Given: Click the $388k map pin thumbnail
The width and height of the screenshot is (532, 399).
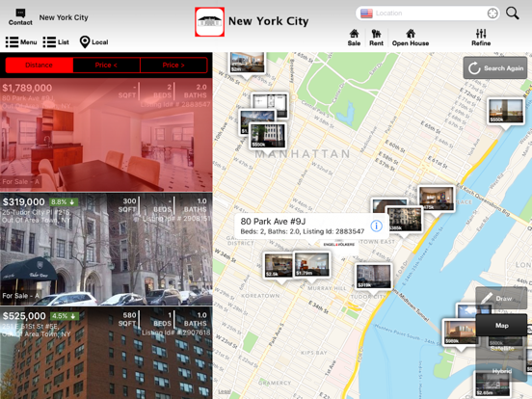Looking at the screenshot, I should point(405,219).
